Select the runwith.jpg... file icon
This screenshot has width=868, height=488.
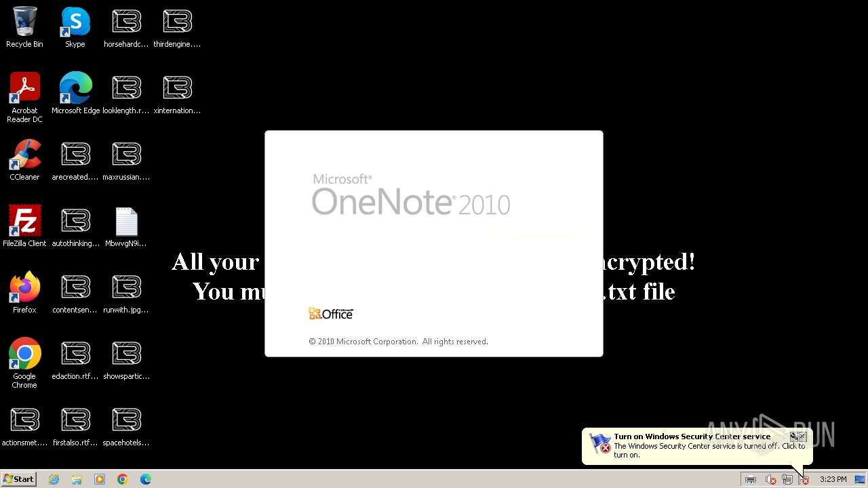point(126,293)
